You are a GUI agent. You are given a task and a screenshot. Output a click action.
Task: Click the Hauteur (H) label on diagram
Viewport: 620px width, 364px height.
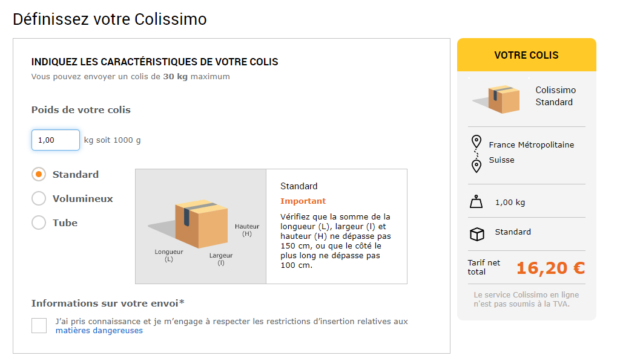246,230
